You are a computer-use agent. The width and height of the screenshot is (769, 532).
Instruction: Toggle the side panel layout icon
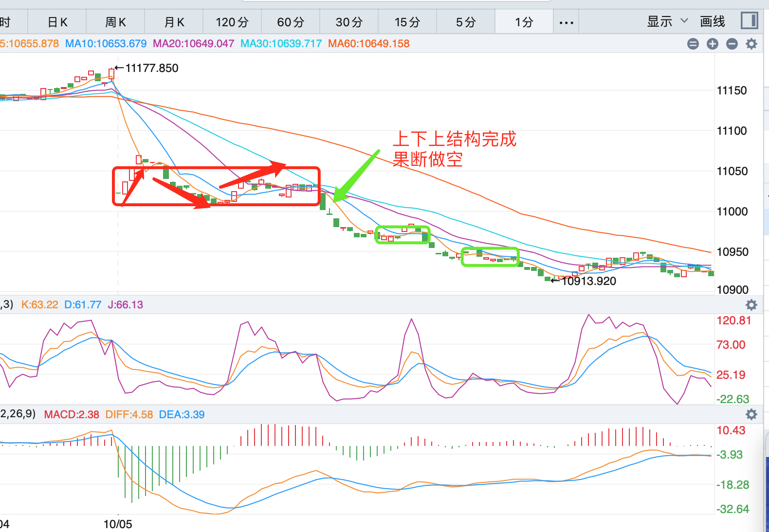point(750,21)
